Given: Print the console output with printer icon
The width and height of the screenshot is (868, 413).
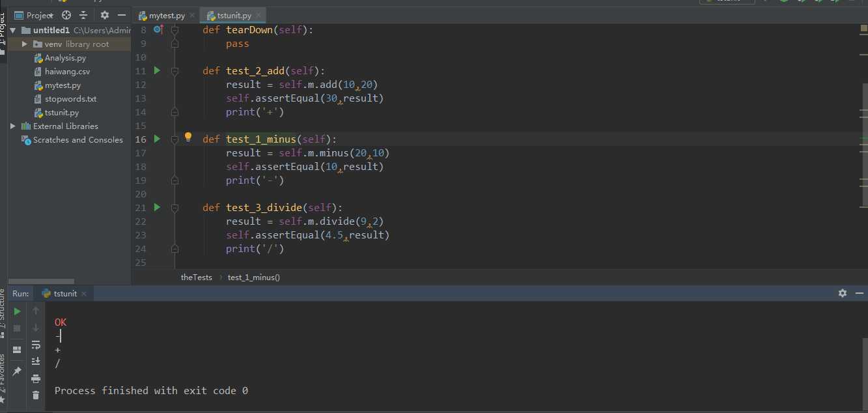Looking at the screenshot, I should [x=36, y=378].
